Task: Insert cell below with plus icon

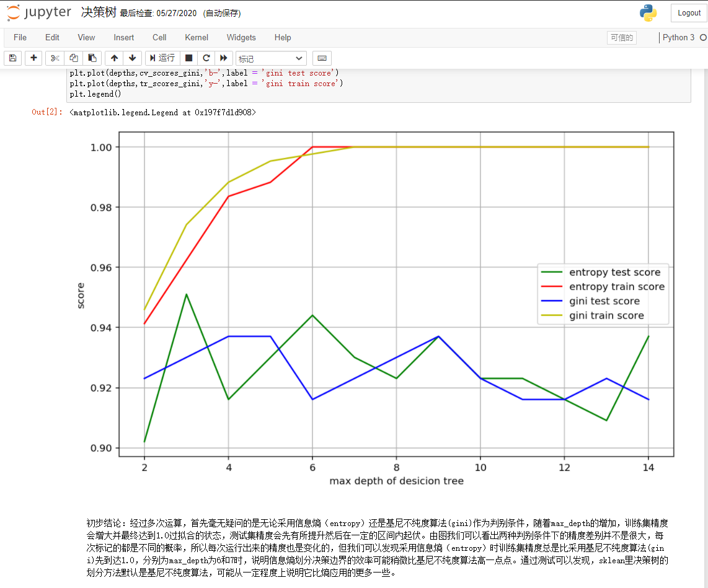Action: point(33,58)
